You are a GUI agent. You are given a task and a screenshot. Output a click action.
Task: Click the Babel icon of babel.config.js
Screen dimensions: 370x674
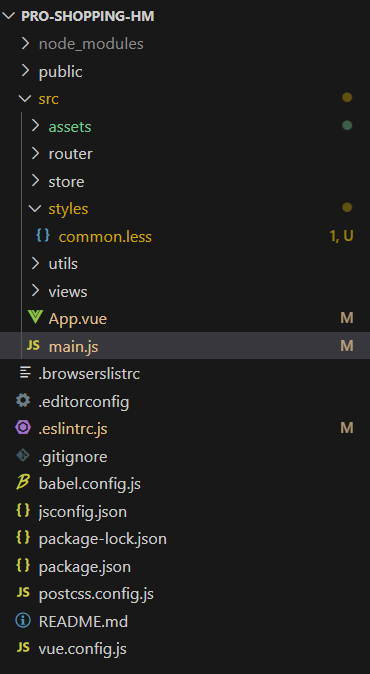tap(23, 483)
